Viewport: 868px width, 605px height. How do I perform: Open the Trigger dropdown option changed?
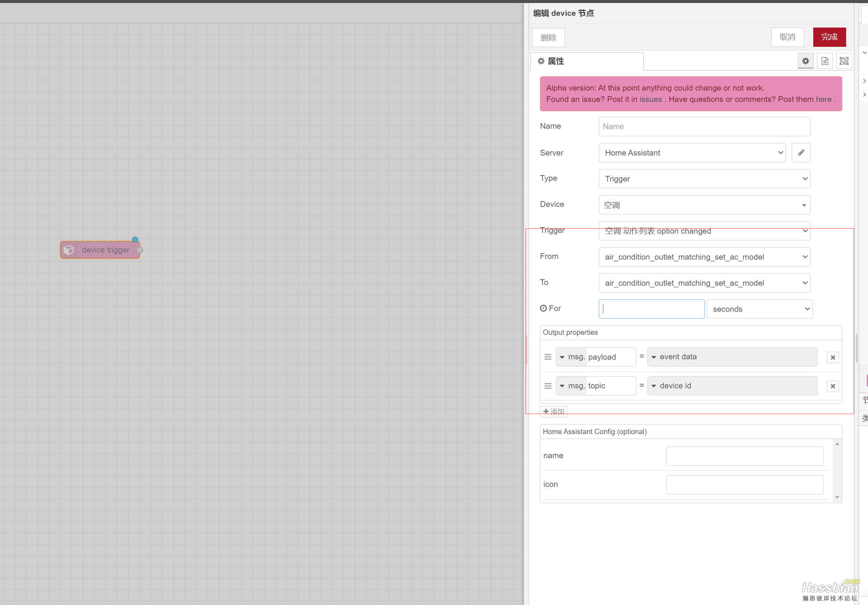pos(704,231)
